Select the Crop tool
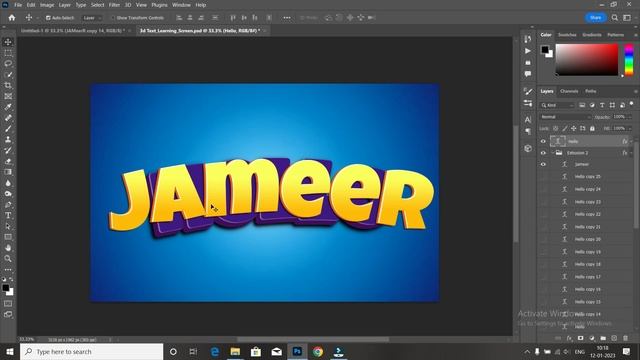 [8, 85]
